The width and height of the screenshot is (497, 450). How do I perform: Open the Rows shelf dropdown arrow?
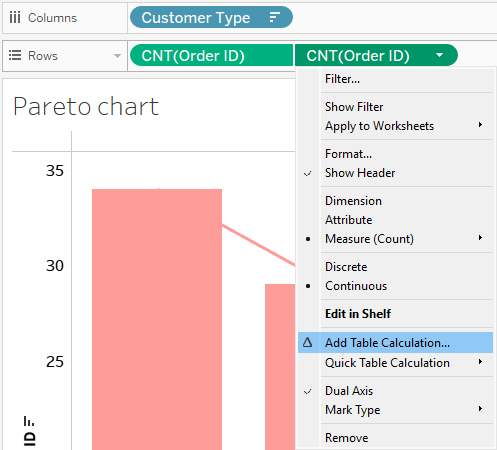[117, 56]
